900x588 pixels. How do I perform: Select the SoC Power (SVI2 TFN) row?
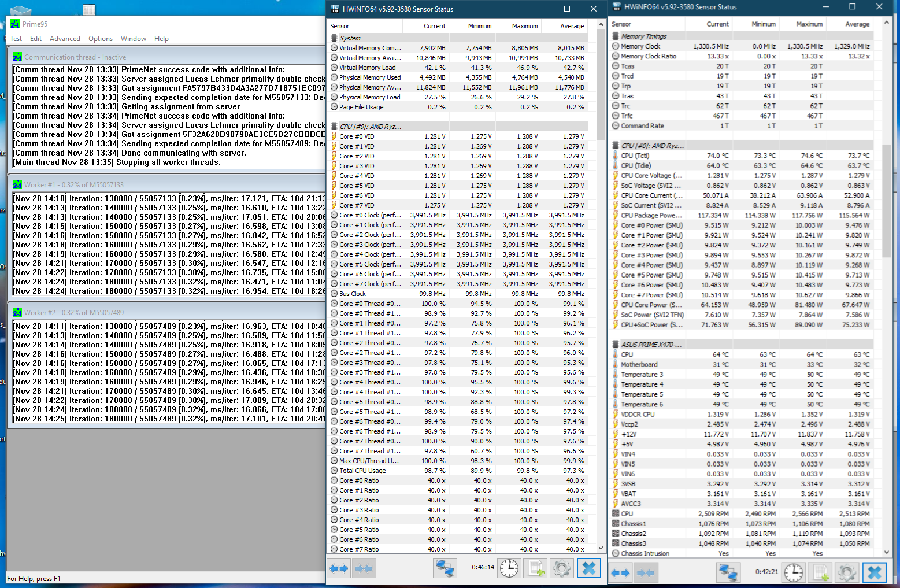click(x=741, y=315)
